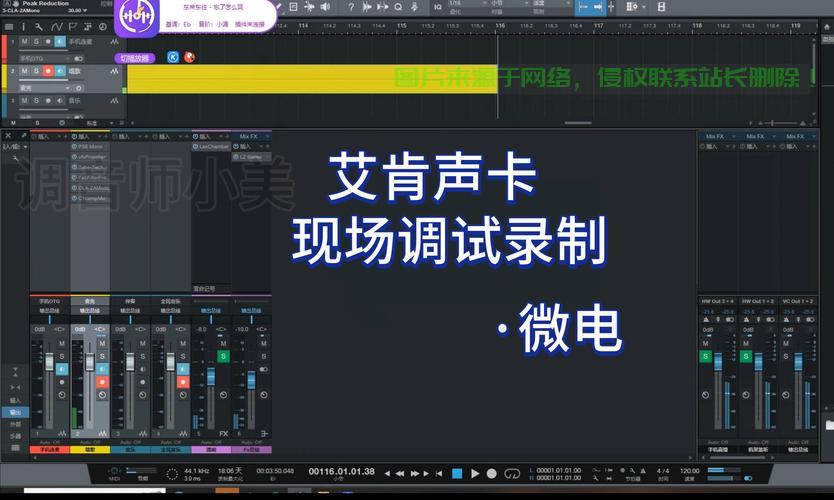Screen dimensions: 834x500
Task: Open the purple music app logo
Action: [x=137, y=16]
